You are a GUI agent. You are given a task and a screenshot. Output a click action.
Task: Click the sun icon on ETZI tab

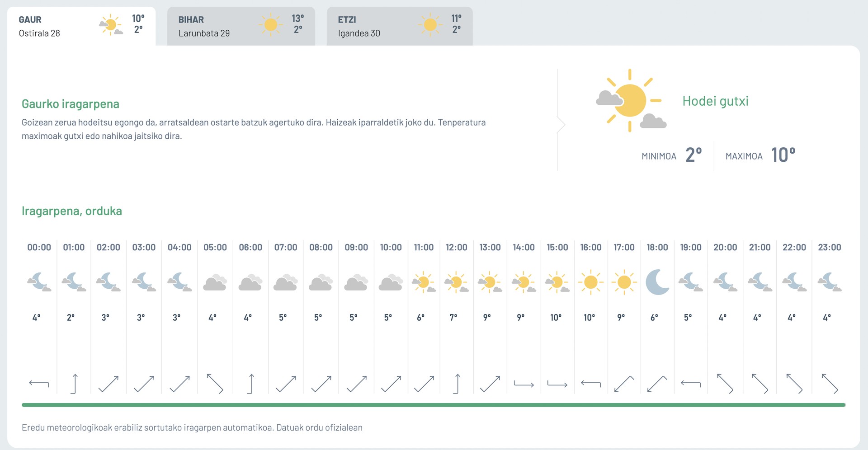pyautogui.click(x=430, y=24)
